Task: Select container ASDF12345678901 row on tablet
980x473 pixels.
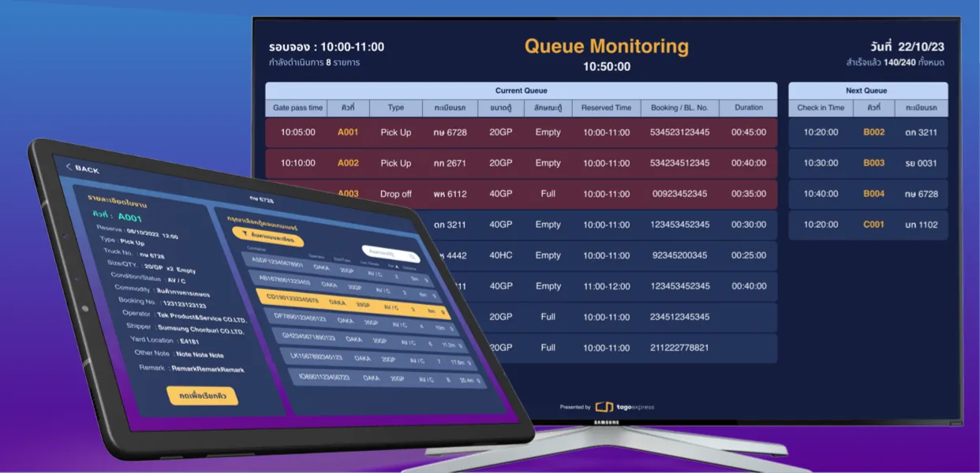Action: coord(339,269)
